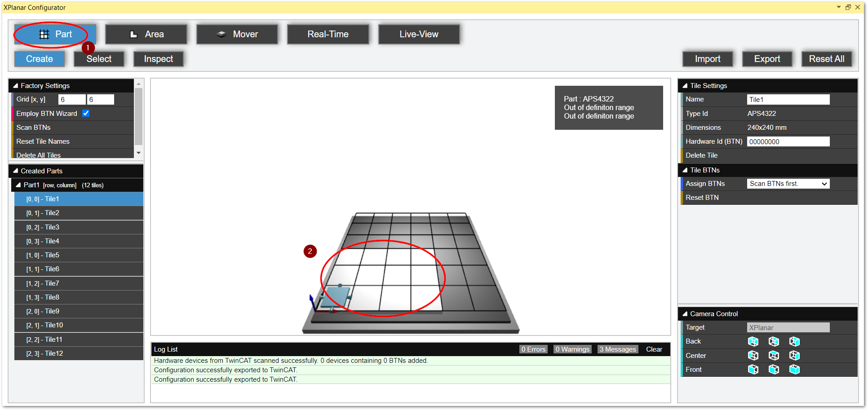The height and width of the screenshot is (410, 868).
Task: Switch to the Part tab
Action: pos(55,34)
